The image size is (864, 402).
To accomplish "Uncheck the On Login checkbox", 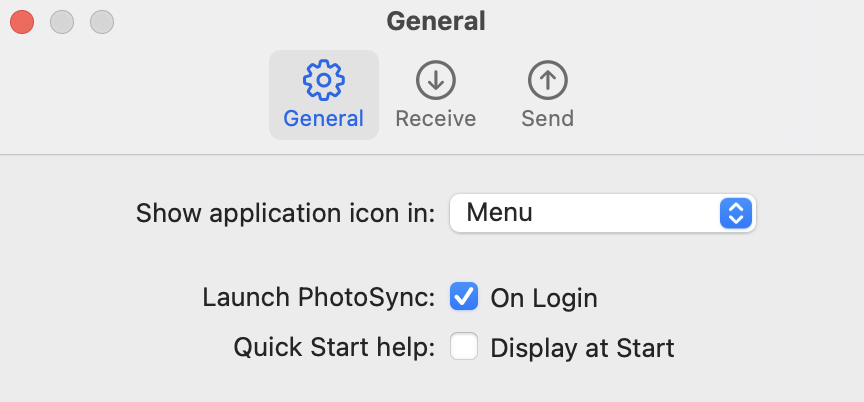I will click(464, 297).
